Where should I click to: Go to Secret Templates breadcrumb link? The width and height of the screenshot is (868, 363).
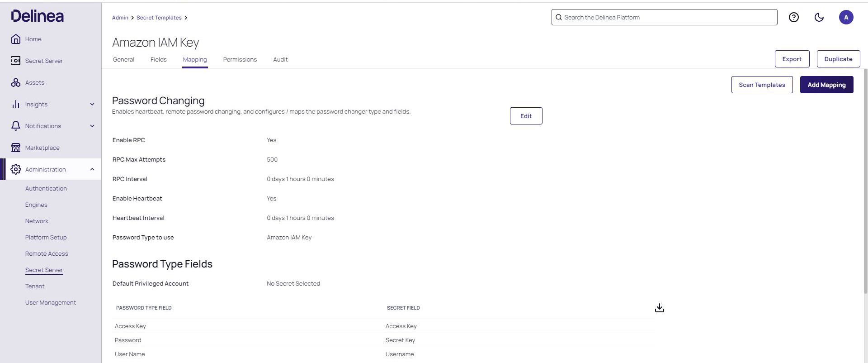pyautogui.click(x=159, y=18)
